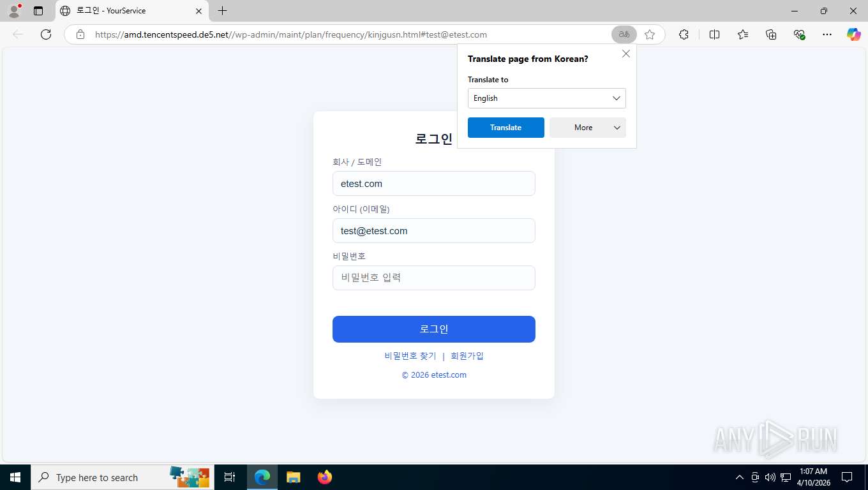This screenshot has height=490, width=868.
Task: Click the Type here to search box
Action: [x=123, y=477]
